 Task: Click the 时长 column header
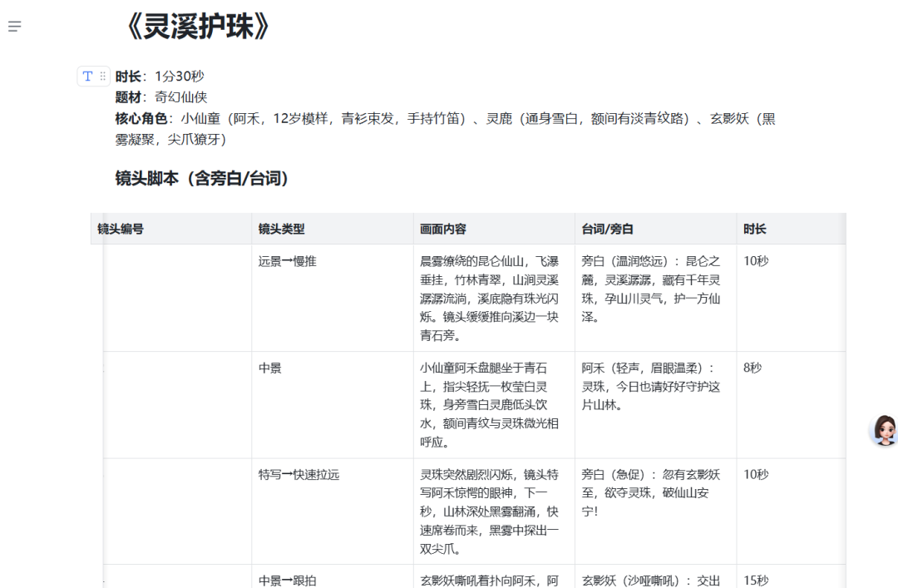[x=753, y=228]
